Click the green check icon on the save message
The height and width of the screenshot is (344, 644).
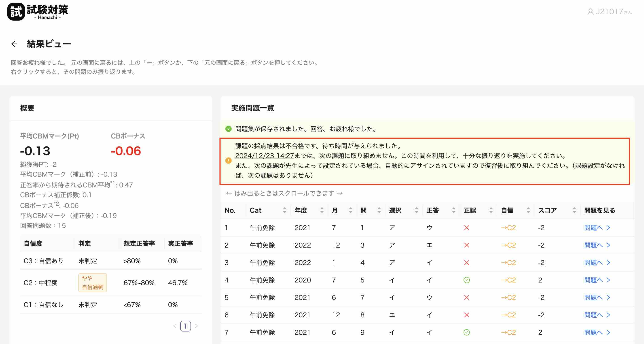[x=228, y=129]
